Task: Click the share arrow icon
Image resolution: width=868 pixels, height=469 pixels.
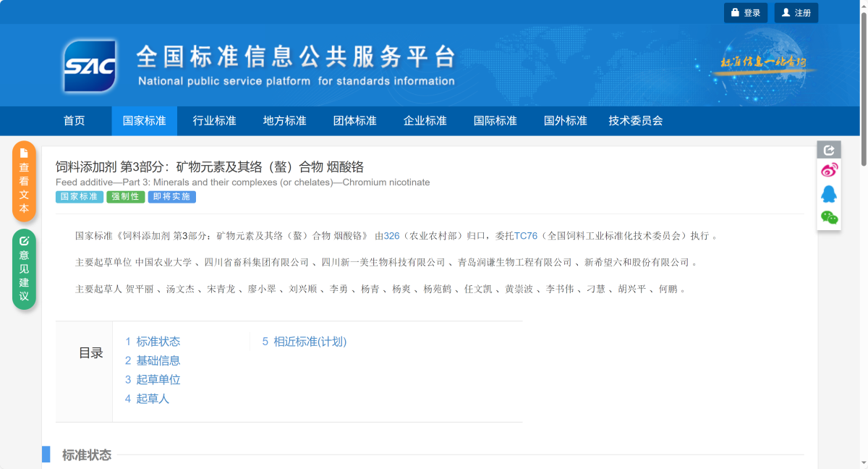Action: [x=829, y=150]
